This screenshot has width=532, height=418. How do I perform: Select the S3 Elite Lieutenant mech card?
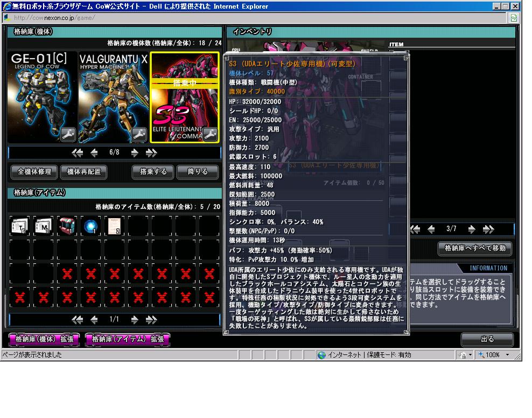(x=185, y=97)
